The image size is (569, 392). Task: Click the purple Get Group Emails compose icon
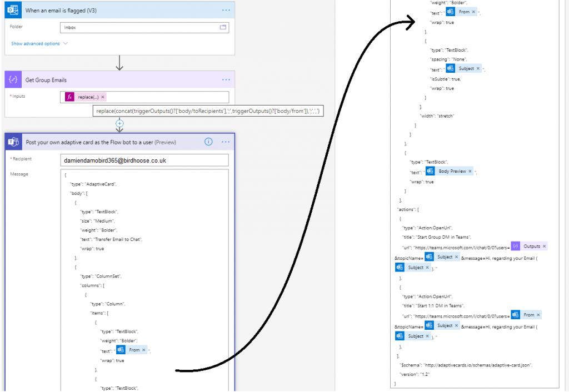click(x=14, y=80)
